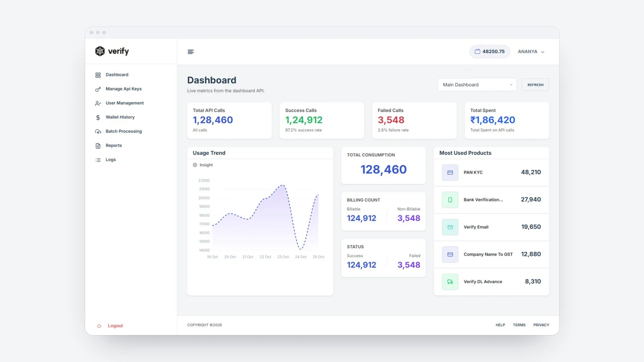Select Batch Processing in sidebar
Viewport: 644px width, 362px height.
pyautogui.click(x=124, y=131)
